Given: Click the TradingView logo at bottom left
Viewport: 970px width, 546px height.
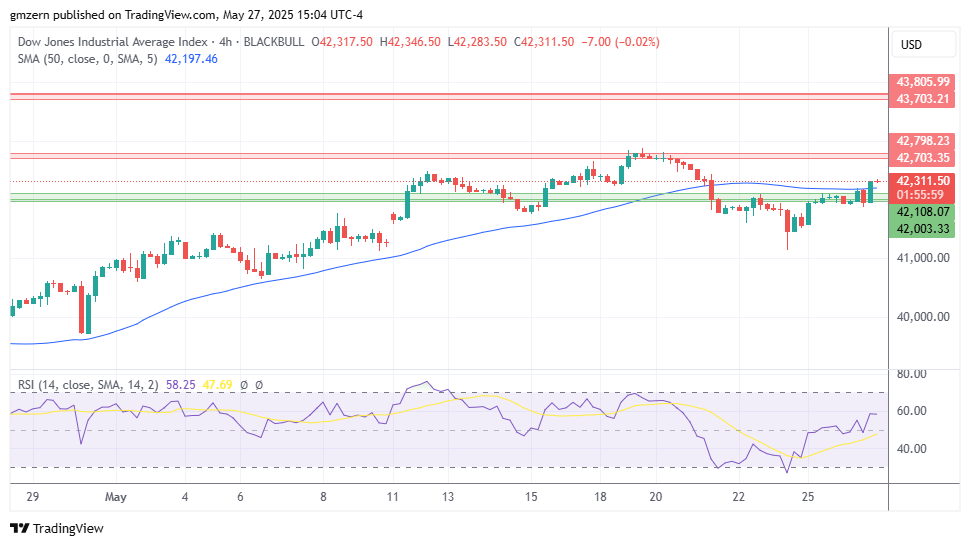Looking at the screenshot, I should tap(56, 528).
